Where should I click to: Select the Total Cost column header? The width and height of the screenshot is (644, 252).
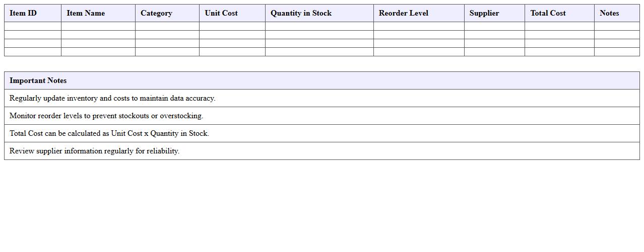pos(548,13)
